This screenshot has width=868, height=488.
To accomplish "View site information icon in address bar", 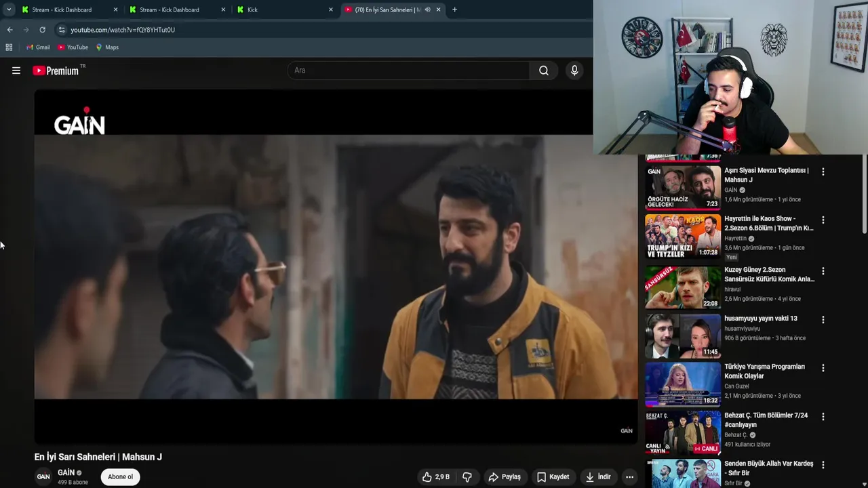I will click(x=62, y=30).
